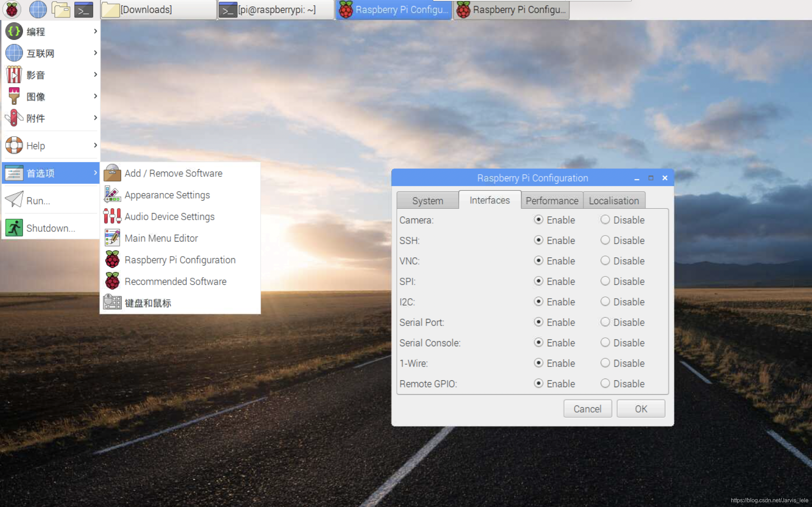Open Add / Remove Software

(173, 173)
